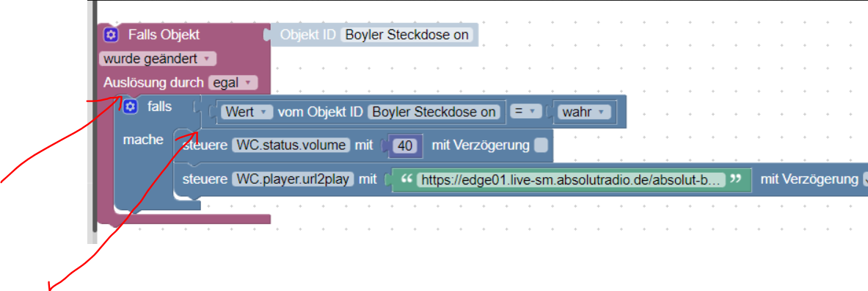Click the closing quote icon of the URL text
The height and width of the screenshot is (291, 868).
pos(736,179)
